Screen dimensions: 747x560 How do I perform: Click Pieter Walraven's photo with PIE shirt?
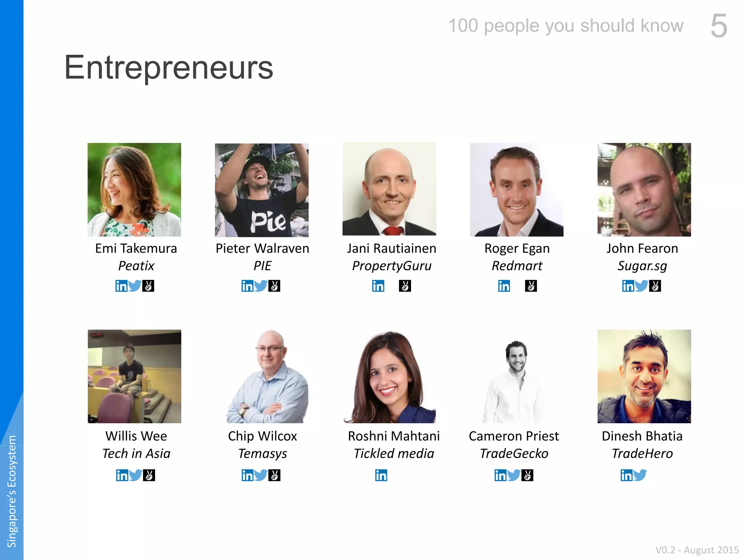262,190
